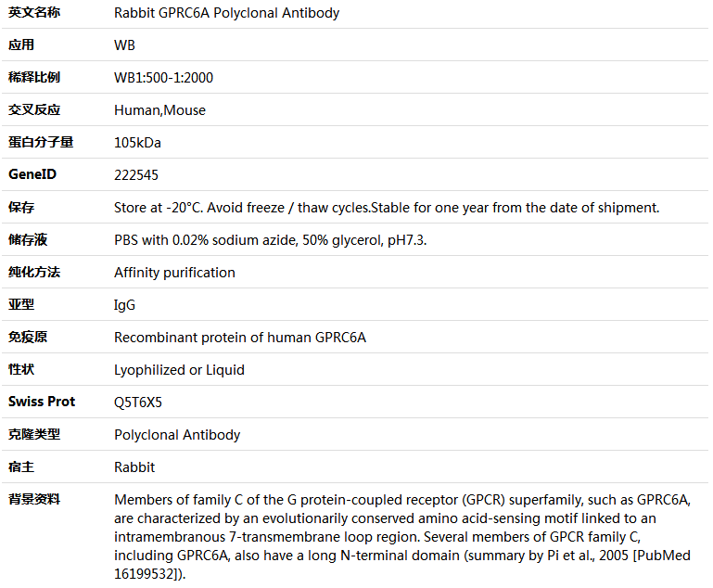Click the Affinity purification value
The image size is (713, 588).
tap(174, 273)
